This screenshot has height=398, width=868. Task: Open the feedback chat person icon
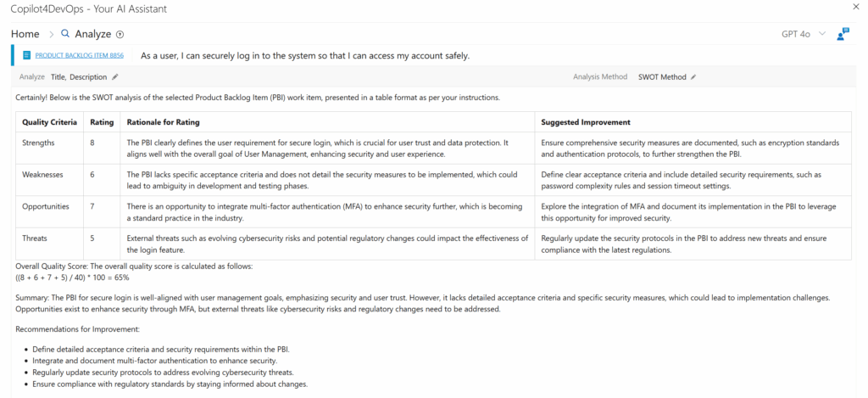click(843, 34)
